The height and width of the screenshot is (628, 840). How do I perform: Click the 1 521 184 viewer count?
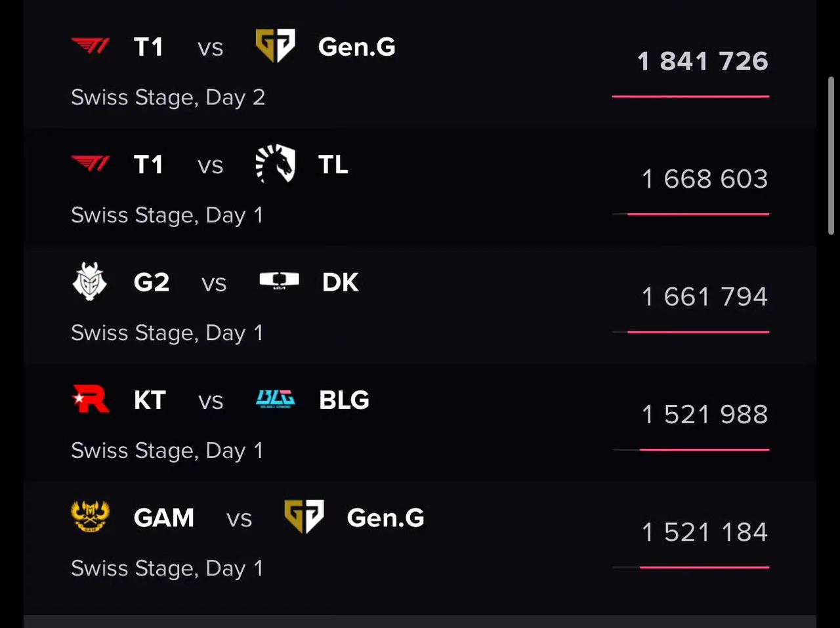705,532
